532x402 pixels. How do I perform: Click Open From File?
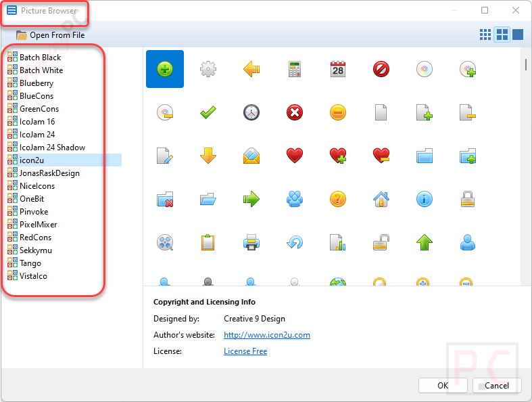click(x=50, y=35)
